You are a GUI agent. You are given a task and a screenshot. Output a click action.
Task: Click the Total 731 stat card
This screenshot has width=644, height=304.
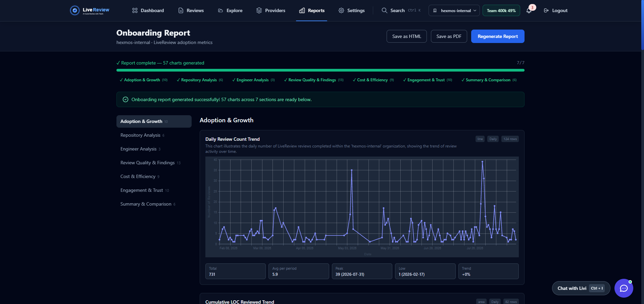(x=236, y=271)
